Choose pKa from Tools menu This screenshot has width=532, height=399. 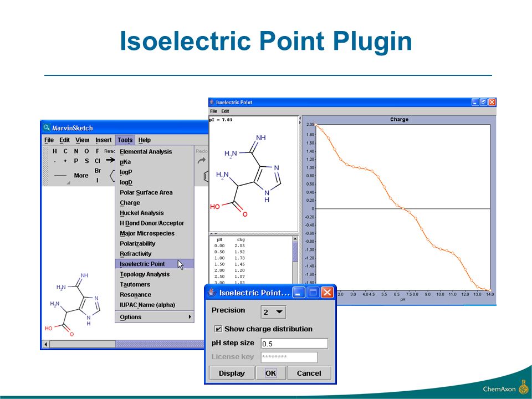click(155, 162)
